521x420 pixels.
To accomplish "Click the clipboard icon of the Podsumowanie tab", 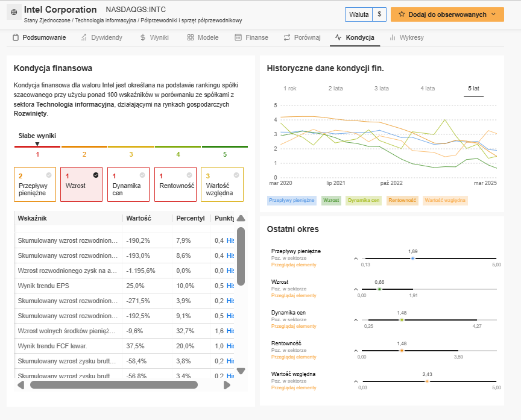I will click(x=16, y=37).
